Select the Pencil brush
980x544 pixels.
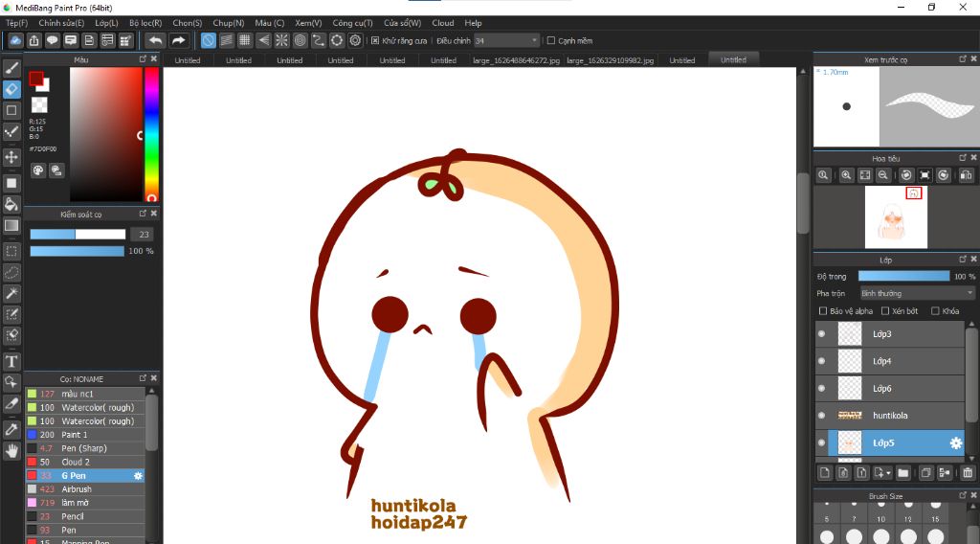point(85,516)
